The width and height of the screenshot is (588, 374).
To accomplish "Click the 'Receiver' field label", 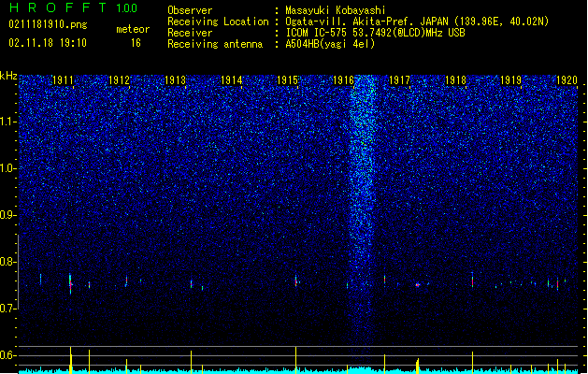I will coord(190,33).
